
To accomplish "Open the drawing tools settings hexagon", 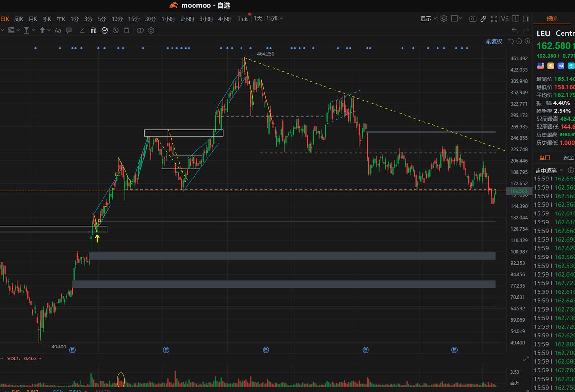I will pyautogui.click(x=151, y=30).
